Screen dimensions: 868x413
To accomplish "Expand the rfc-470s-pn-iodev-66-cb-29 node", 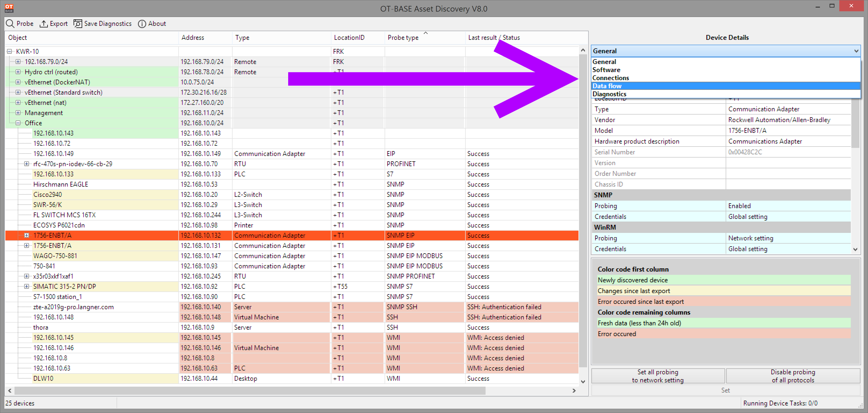I will click(x=27, y=164).
